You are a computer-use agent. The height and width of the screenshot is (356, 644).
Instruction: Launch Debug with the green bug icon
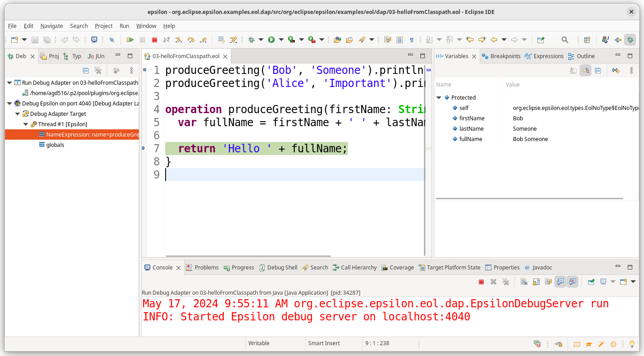click(251, 40)
